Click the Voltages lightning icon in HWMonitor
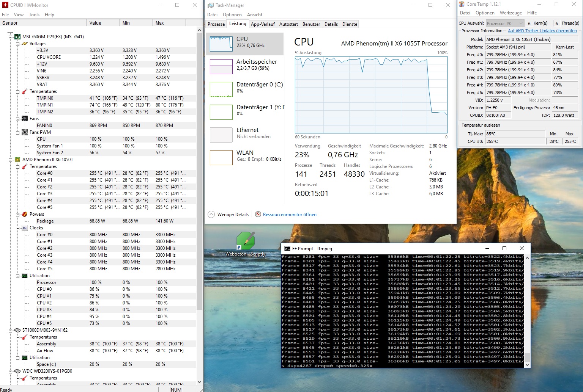 [x=25, y=44]
